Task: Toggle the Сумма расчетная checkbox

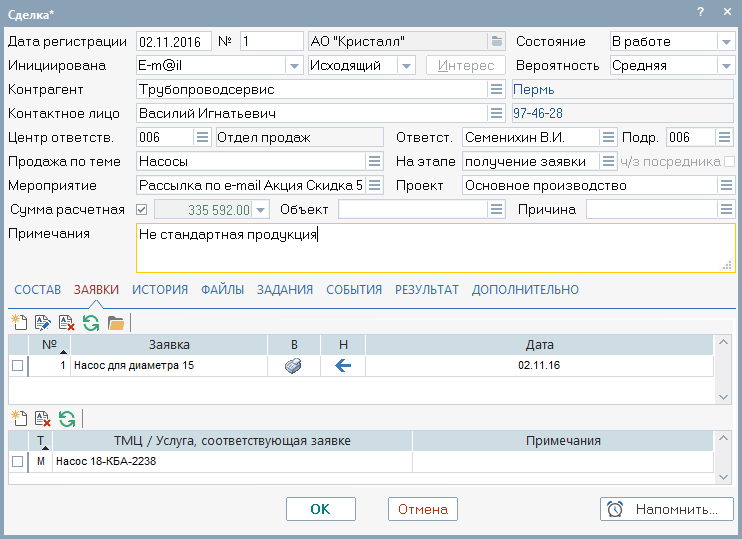Action: click(x=141, y=209)
